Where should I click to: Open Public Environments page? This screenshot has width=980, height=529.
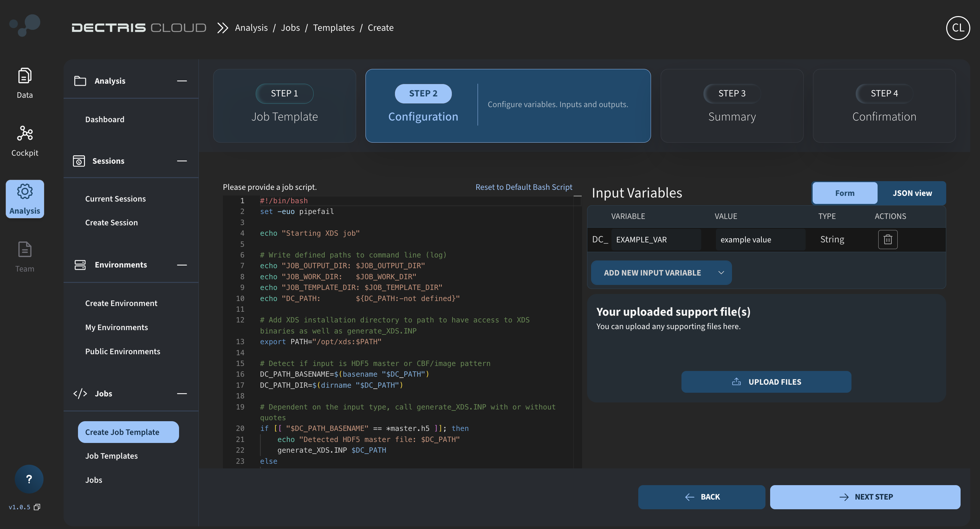pyautogui.click(x=122, y=351)
